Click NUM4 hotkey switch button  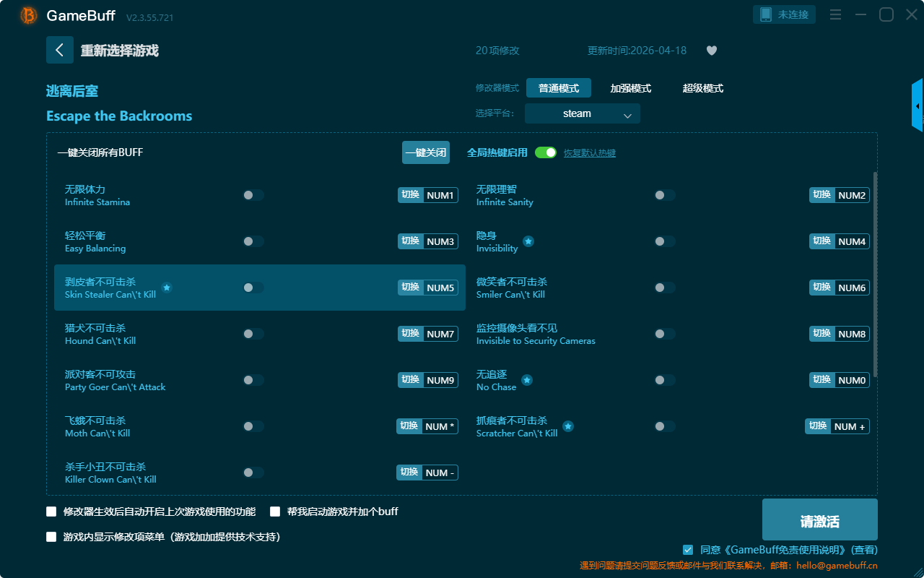(x=840, y=241)
